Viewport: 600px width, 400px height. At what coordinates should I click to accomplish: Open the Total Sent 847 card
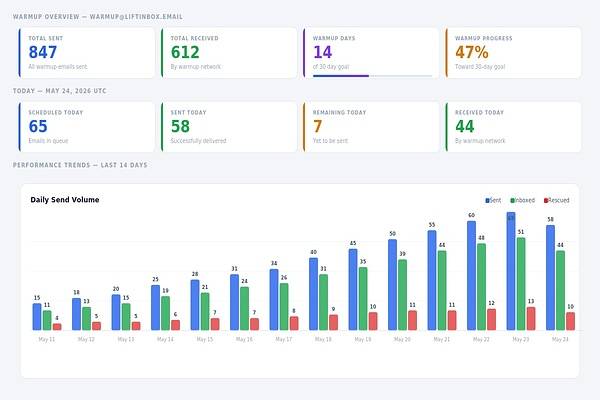(86, 53)
